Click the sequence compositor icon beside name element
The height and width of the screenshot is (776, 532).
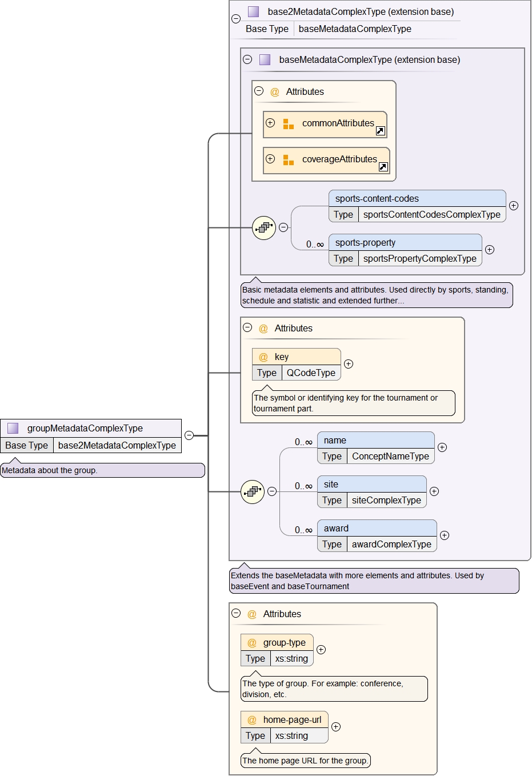tap(251, 491)
